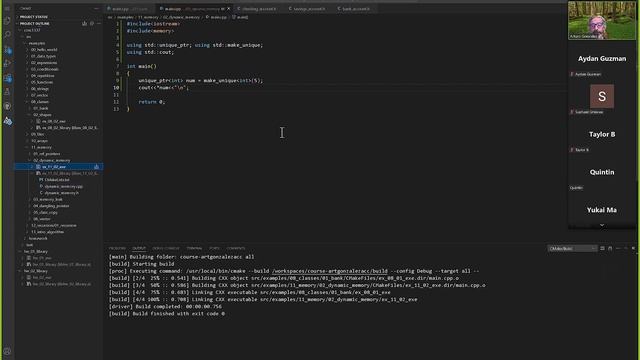The width and height of the screenshot is (640, 360).
Task: Click the output panel lock scroll icon
Action: tap(610, 248)
